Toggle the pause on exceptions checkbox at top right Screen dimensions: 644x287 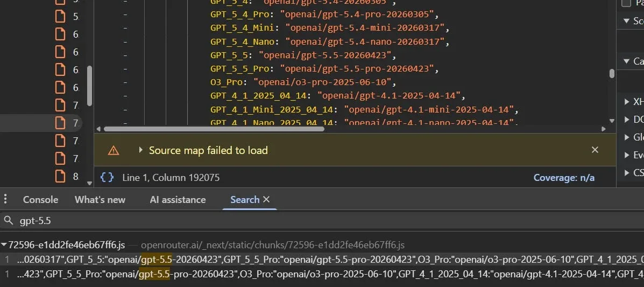(x=626, y=3)
